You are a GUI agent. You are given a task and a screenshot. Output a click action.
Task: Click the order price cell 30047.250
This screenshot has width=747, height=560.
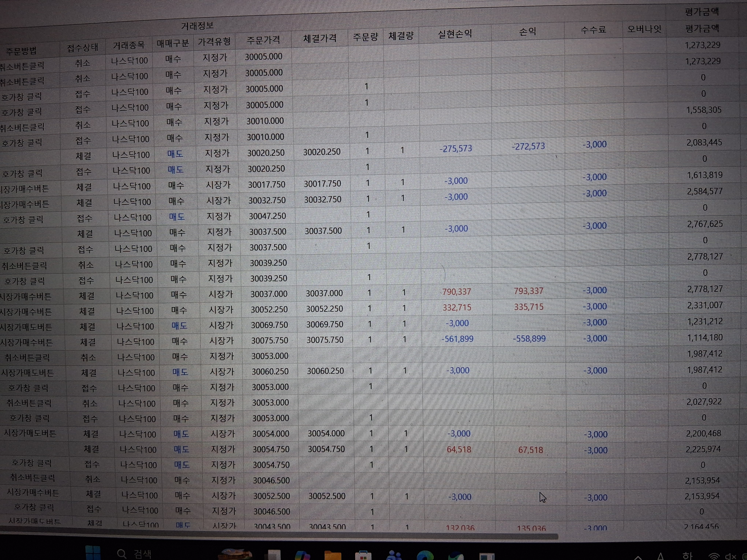click(x=267, y=216)
